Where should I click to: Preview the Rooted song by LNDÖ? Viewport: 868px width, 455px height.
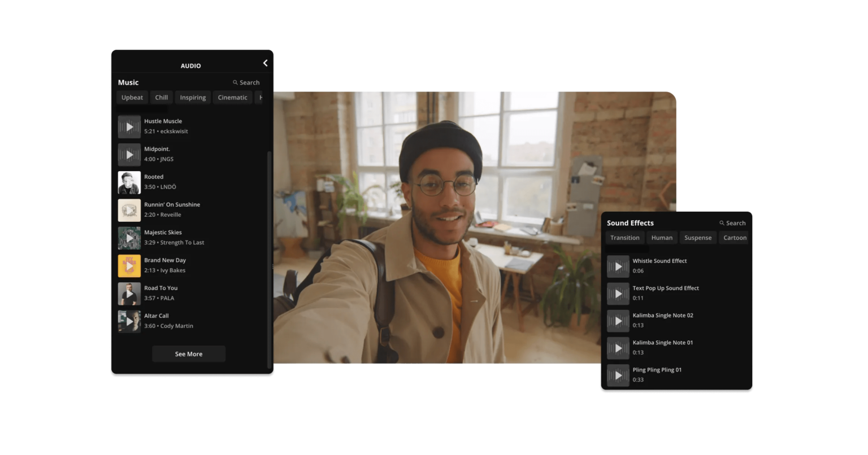pos(129,182)
